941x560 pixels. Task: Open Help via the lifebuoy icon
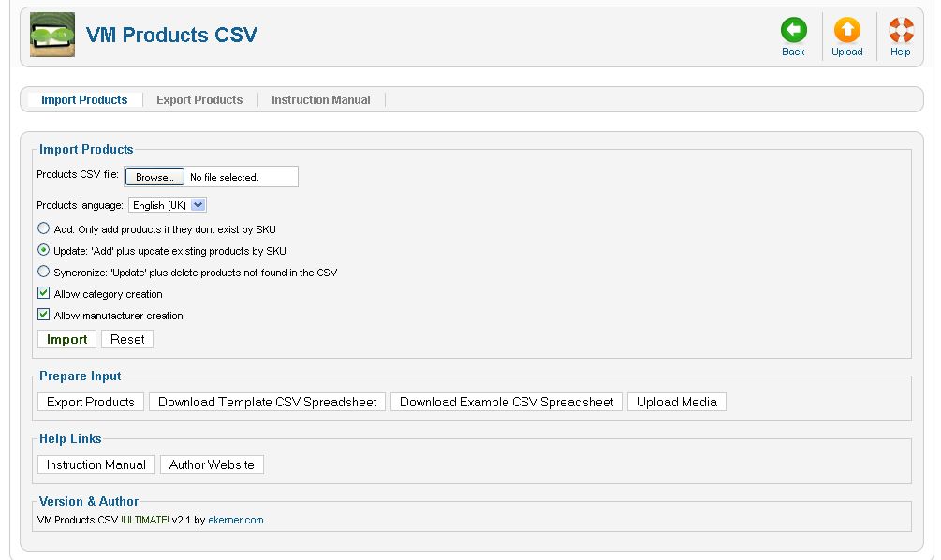tap(900, 29)
